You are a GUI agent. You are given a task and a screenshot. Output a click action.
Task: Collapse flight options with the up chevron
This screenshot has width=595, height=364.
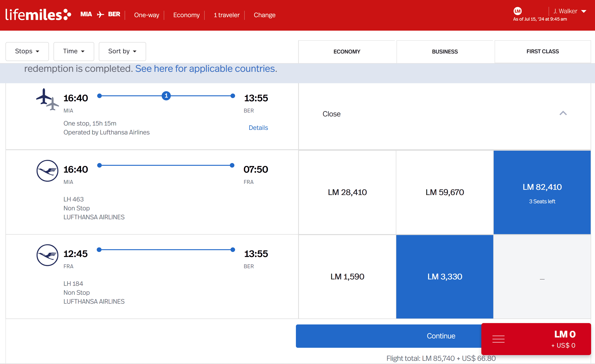click(563, 113)
